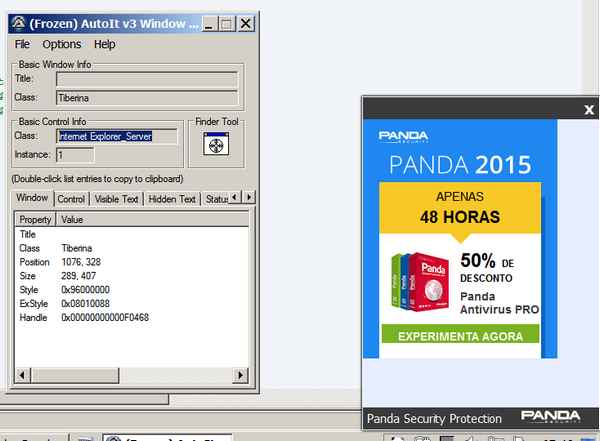
Task: Click the AutoIt icon in the title bar
Action: point(18,24)
